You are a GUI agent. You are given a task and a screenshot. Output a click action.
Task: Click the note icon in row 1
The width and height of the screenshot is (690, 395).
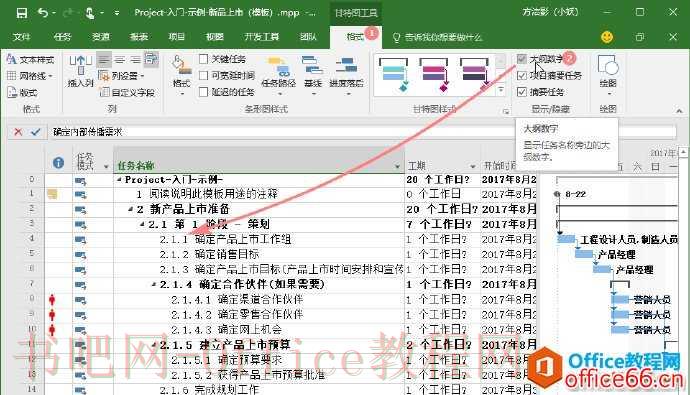(x=52, y=194)
